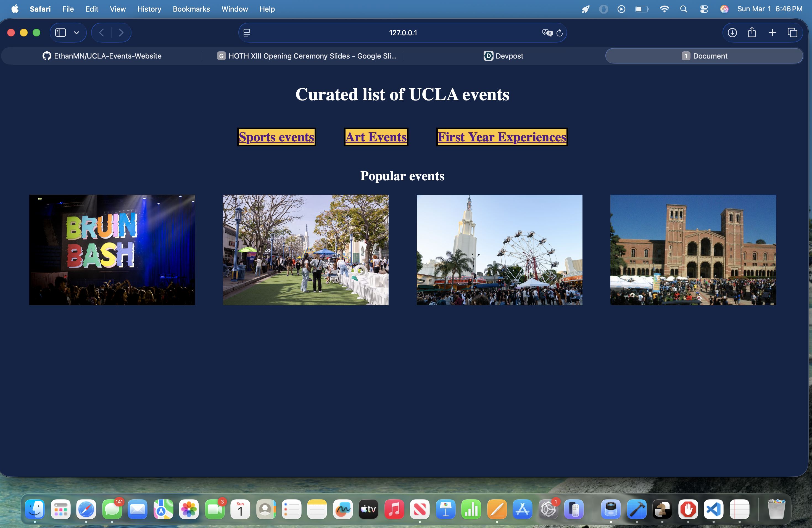Open the Safari downloads icon
This screenshot has width=812, height=528.
[732, 33]
